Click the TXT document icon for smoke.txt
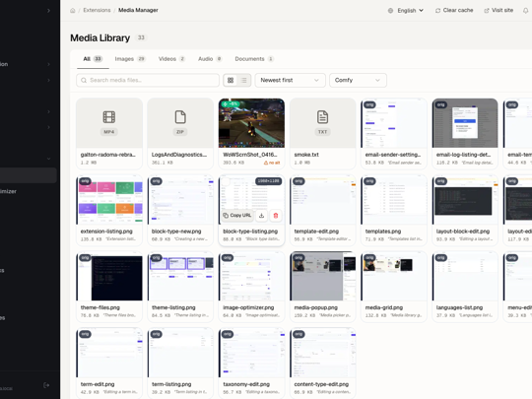This screenshot has height=399, width=532. coord(322,117)
